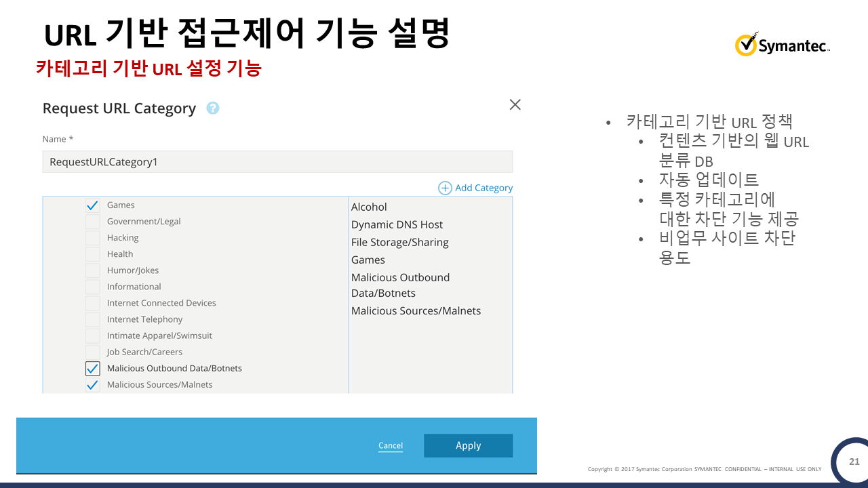Uncheck Malicious Outbound Data/Botnets checkbox
Viewport: 868px width, 488px height.
(93, 369)
